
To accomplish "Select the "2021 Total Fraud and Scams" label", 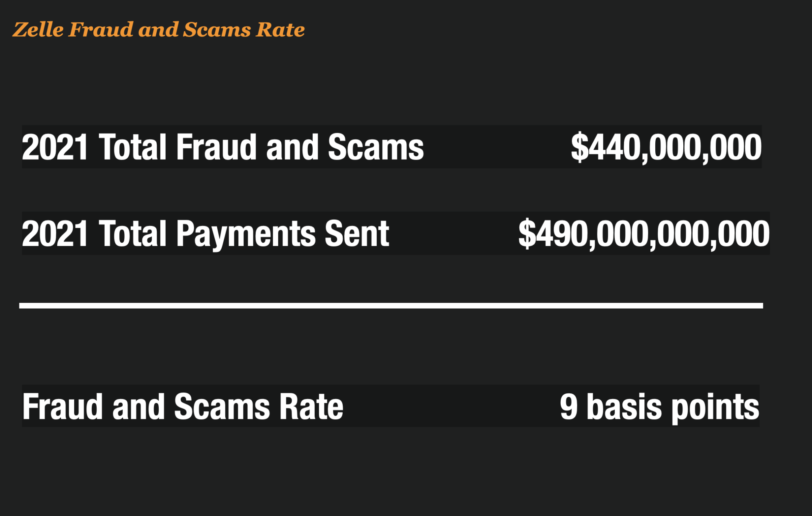I will [x=222, y=147].
